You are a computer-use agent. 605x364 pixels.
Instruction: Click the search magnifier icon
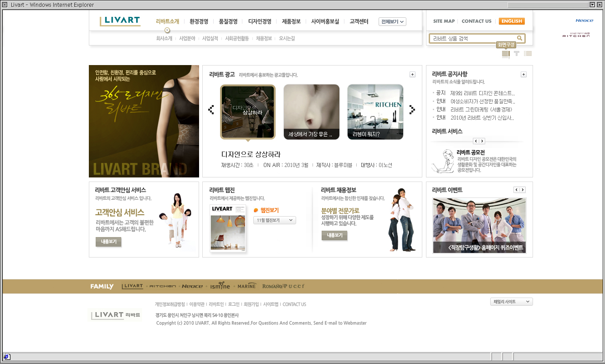coord(519,39)
